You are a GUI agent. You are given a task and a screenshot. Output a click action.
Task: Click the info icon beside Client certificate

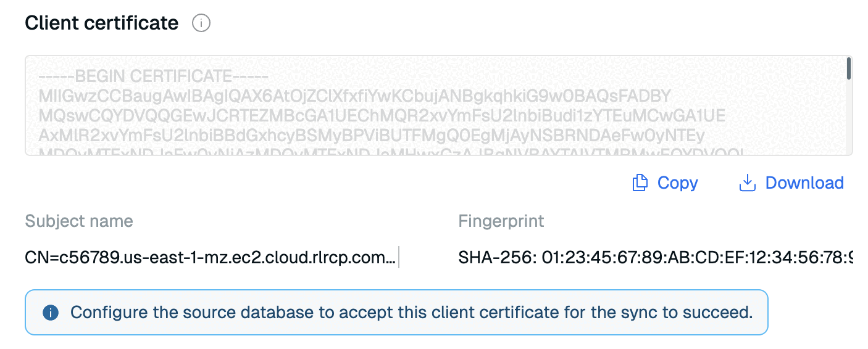click(201, 23)
